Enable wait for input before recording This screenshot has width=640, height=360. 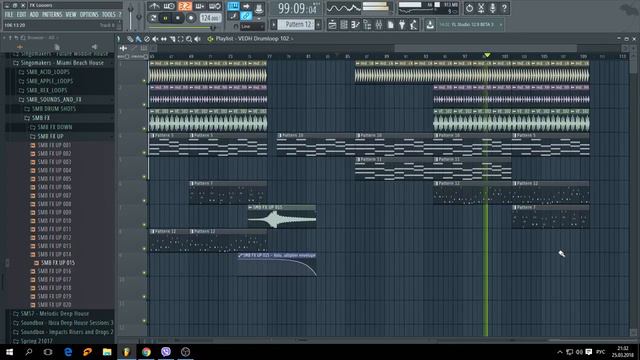(169, 6)
